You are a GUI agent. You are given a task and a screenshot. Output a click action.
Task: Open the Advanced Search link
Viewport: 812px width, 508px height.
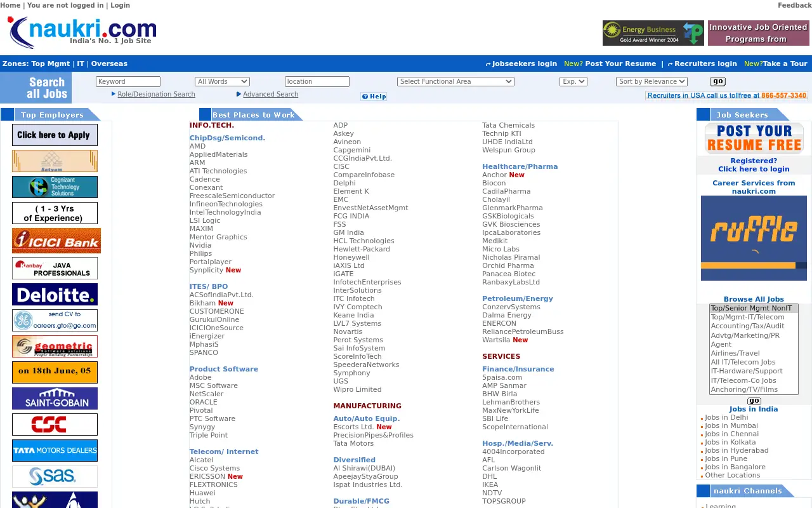coord(270,94)
